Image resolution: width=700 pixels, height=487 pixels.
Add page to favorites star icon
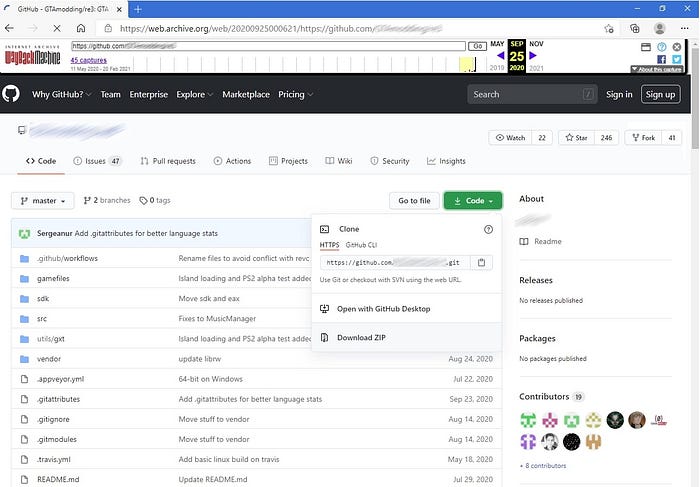pyautogui.click(x=609, y=29)
